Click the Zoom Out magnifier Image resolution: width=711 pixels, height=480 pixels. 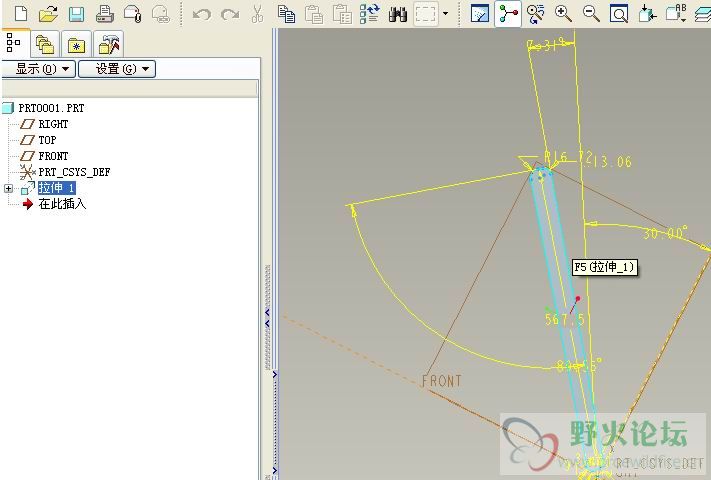[x=591, y=14]
